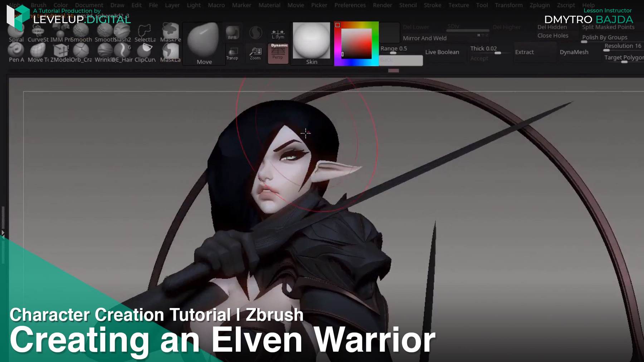Screen dimensions: 644x362
Task: Open the Transform menu
Action: [508, 5]
